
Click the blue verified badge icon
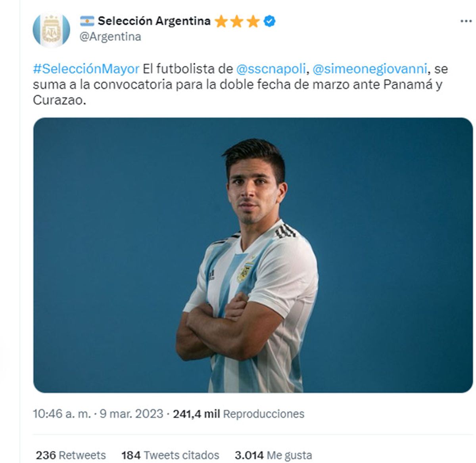(x=270, y=21)
